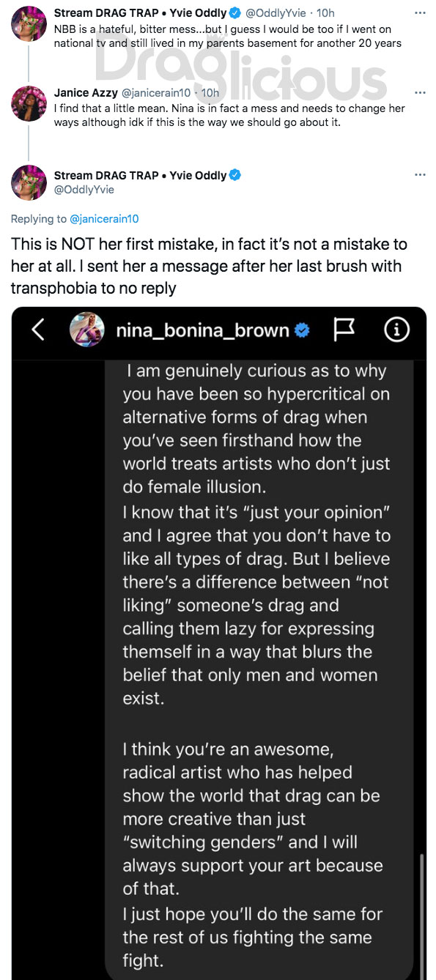436x980 pixels.
Task: Click the @OddlyYvie handle under main tweet name
Action: coord(84,190)
